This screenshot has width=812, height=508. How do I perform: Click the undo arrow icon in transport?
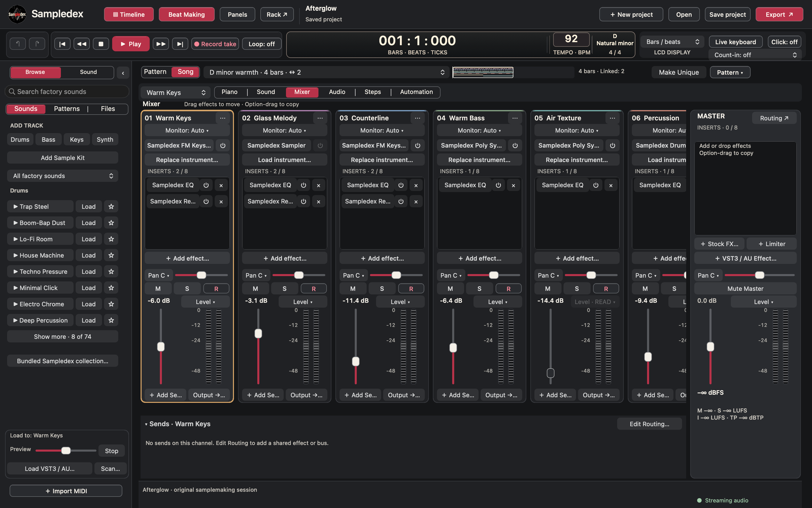pos(18,44)
